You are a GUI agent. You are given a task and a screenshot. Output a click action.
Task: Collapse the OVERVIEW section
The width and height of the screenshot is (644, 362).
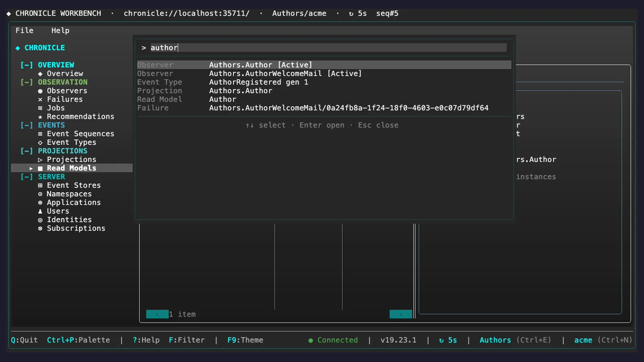27,65
